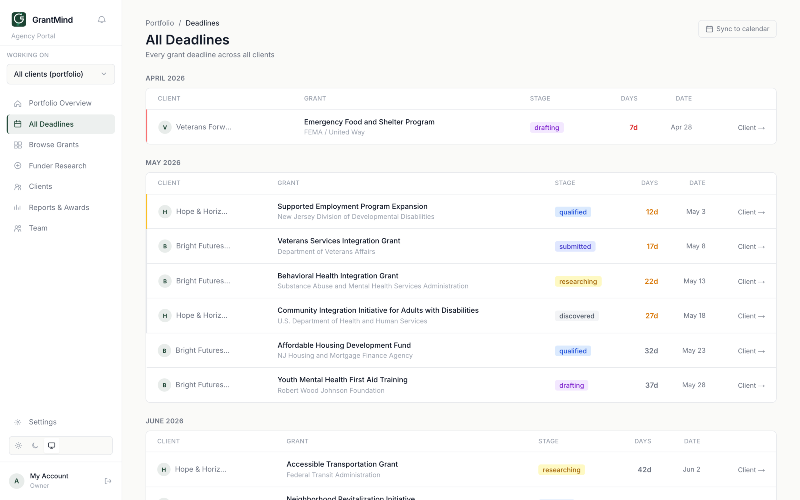Click the notification bell icon
800x500 pixels.
(x=102, y=19)
